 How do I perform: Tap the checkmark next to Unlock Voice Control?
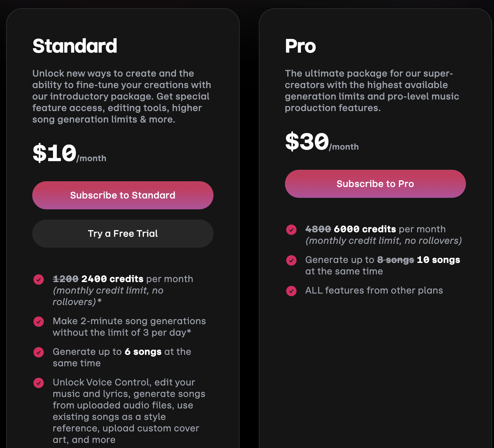[x=39, y=383]
